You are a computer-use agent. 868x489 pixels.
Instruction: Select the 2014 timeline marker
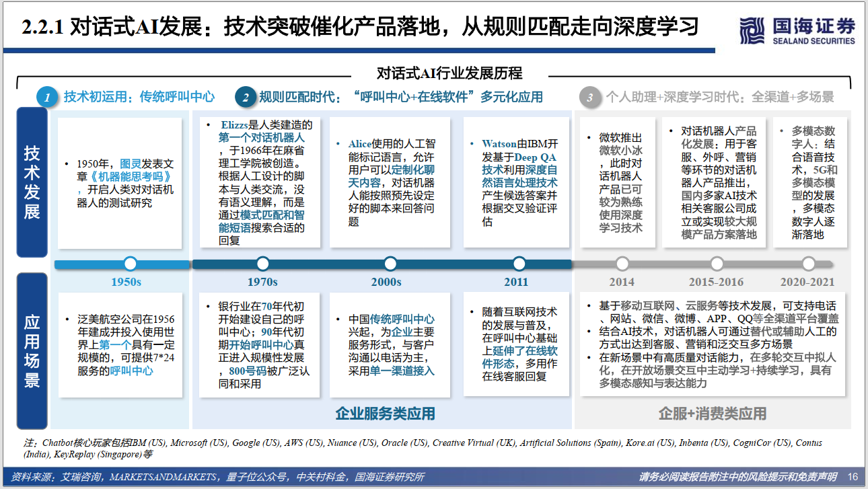(622, 263)
